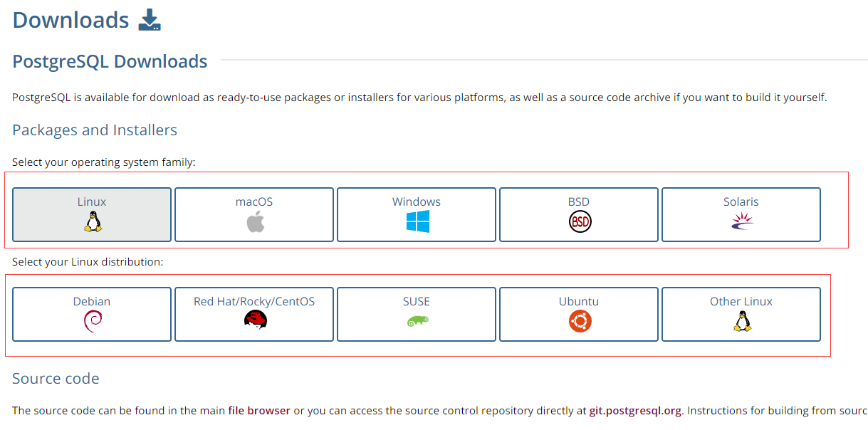Select the Linux operating system button
This screenshot has height=430, width=868.
(x=92, y=214)
